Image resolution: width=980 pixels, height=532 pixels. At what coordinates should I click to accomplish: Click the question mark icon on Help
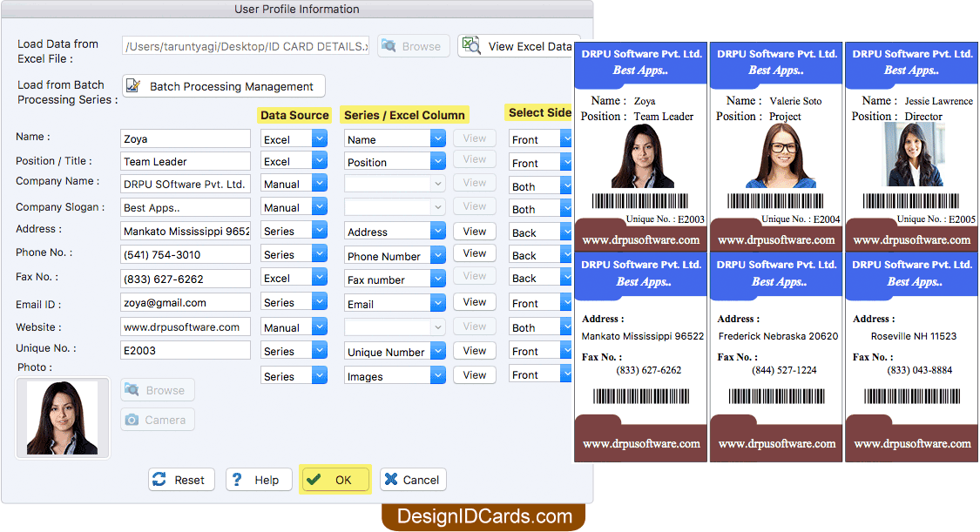[x=237, y=480]
